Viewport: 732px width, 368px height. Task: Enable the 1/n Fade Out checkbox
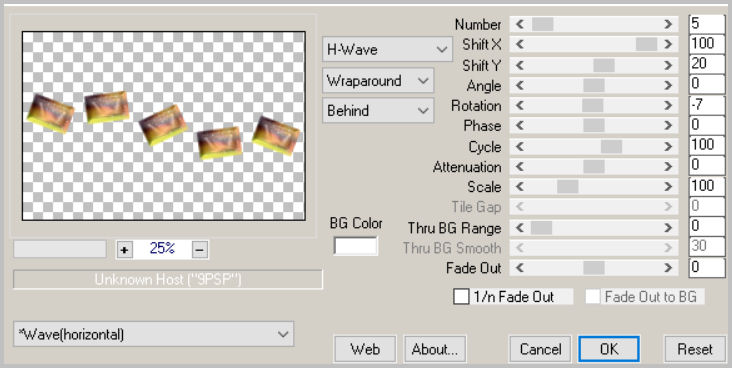tap(461, 297)
